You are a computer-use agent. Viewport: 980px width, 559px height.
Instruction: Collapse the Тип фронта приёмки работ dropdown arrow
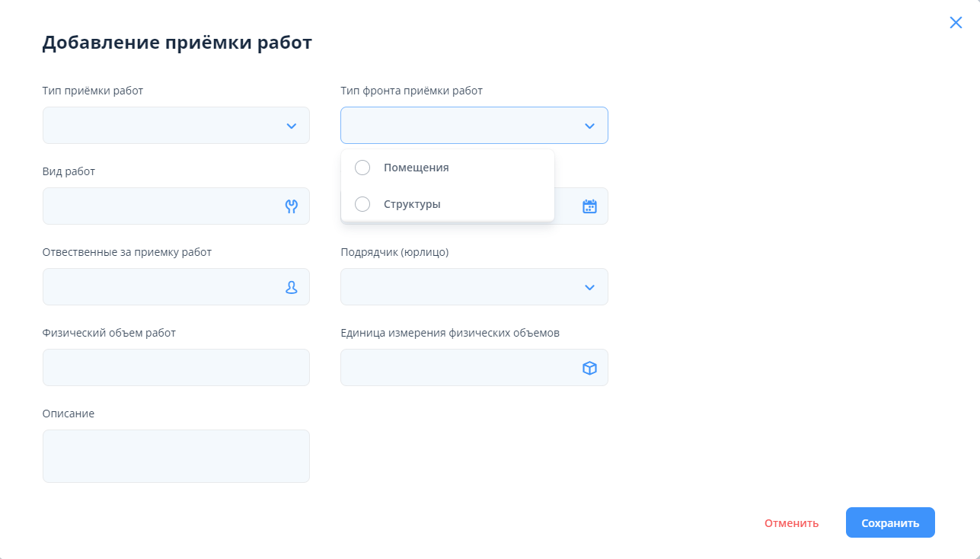click(x=589, y=126)
